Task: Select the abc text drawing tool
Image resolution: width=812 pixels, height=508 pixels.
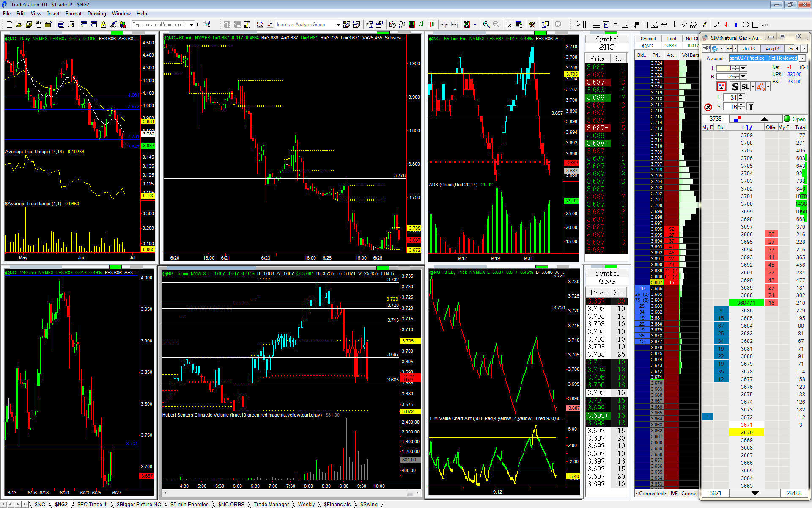Action: tap(765, 25)
